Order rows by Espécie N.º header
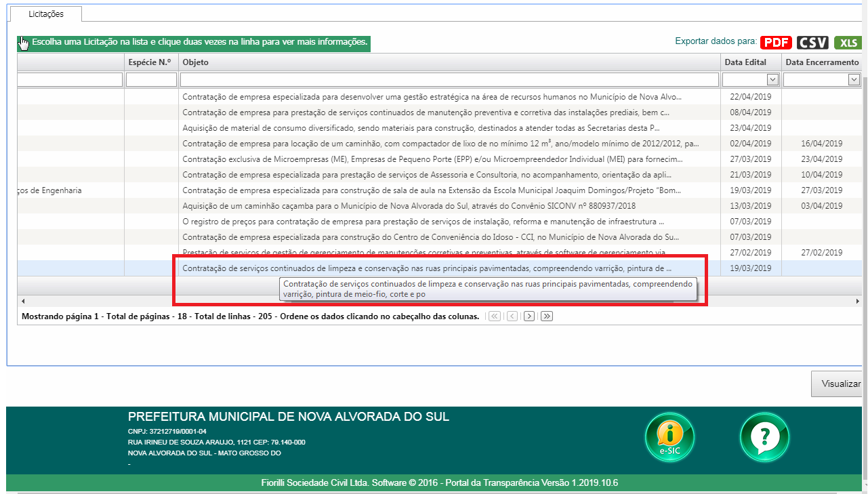The width and height of the screenshot is (868, 494). (150, 62)
